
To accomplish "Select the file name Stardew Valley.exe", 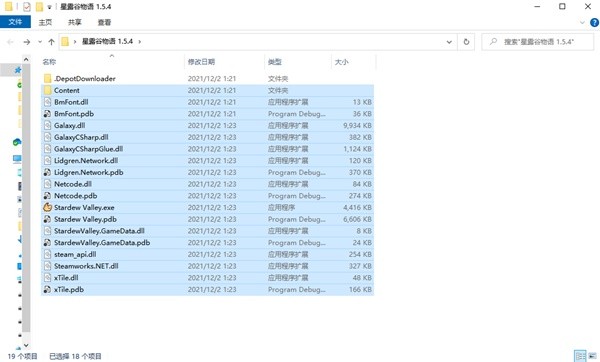I will (84, 207).
